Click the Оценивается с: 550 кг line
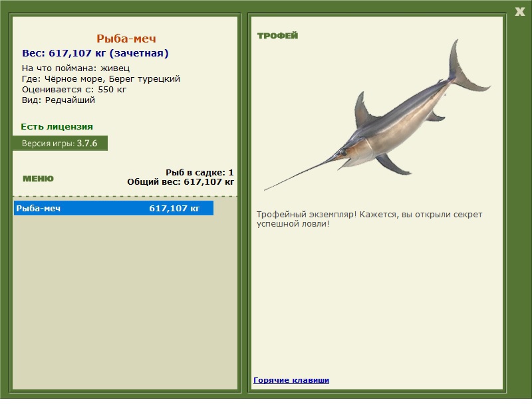The width and height of the screenshot is (532, 408). click(x=74, y=90)
